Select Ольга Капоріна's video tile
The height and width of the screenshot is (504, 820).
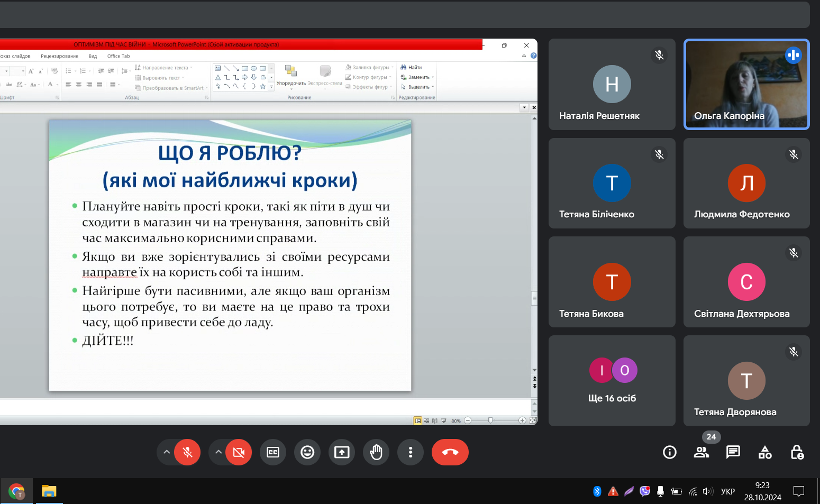[746, 84]
